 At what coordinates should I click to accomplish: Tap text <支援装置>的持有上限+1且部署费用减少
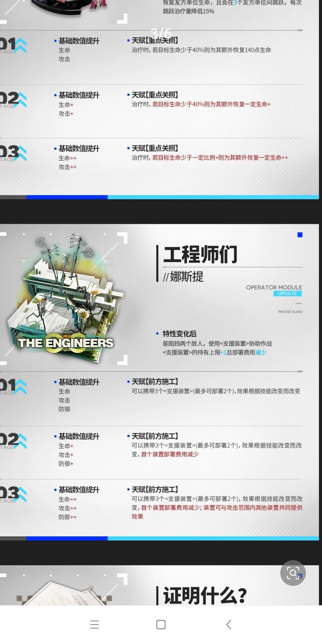[x=214, y=352]
